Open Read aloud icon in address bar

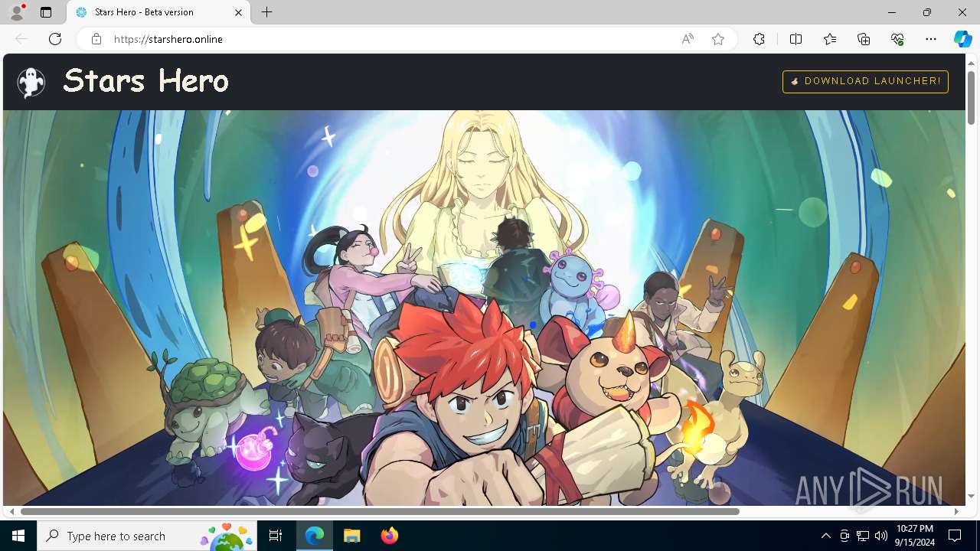688,39
